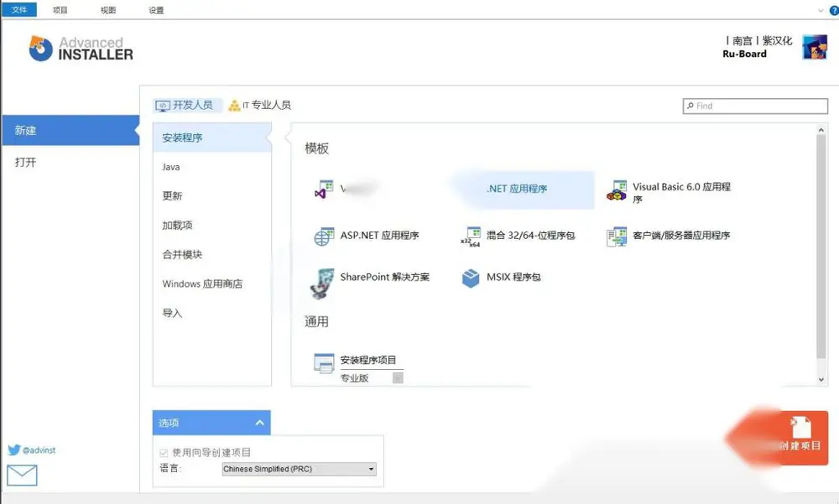Click the mail envelope icon
This screenshot has width=839, height=504.
(22, 475)
